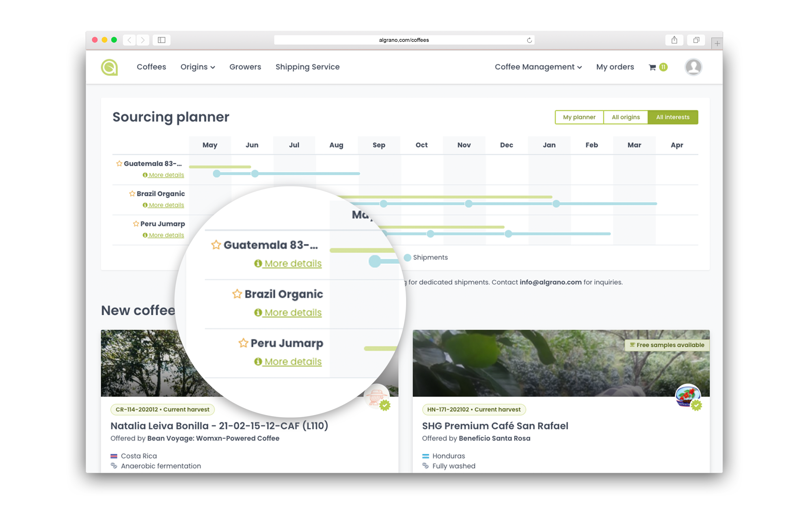Click the Growers menu item
This screenshot has width=812, height=512.
coord(245,67)
